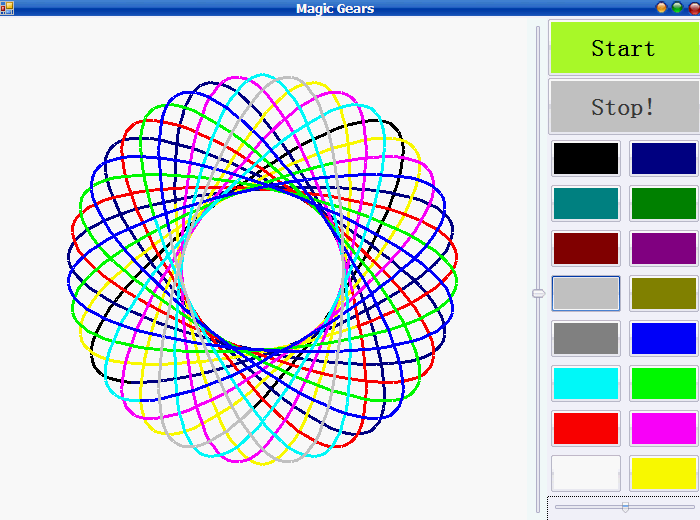Image resolution: width=700 pixels, height=520 pixels.
Task: Click the gray Stop! button
Action: [624, 107]
